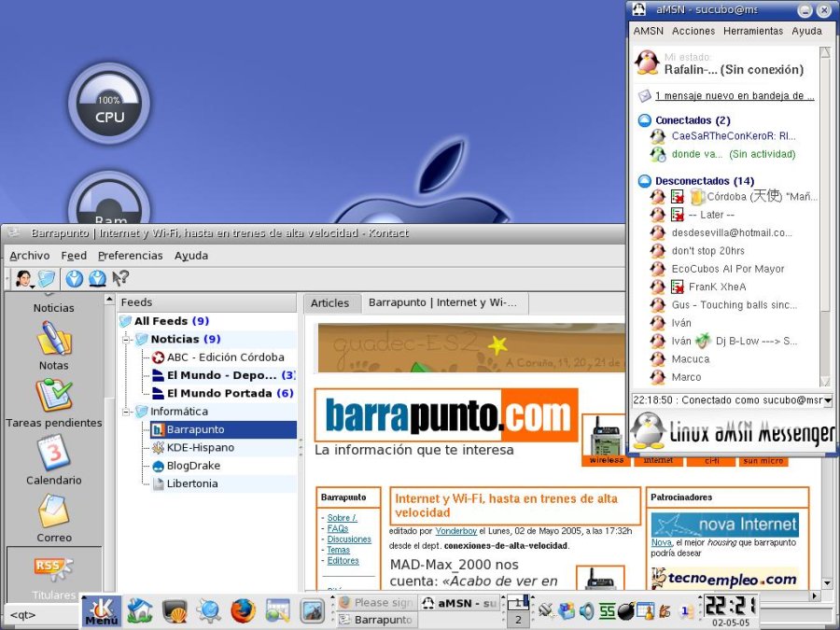This screenshot has height=630, width=840.
Task: Switch to virtual desktop 2 in pager
Action: (x=518, y=620)
